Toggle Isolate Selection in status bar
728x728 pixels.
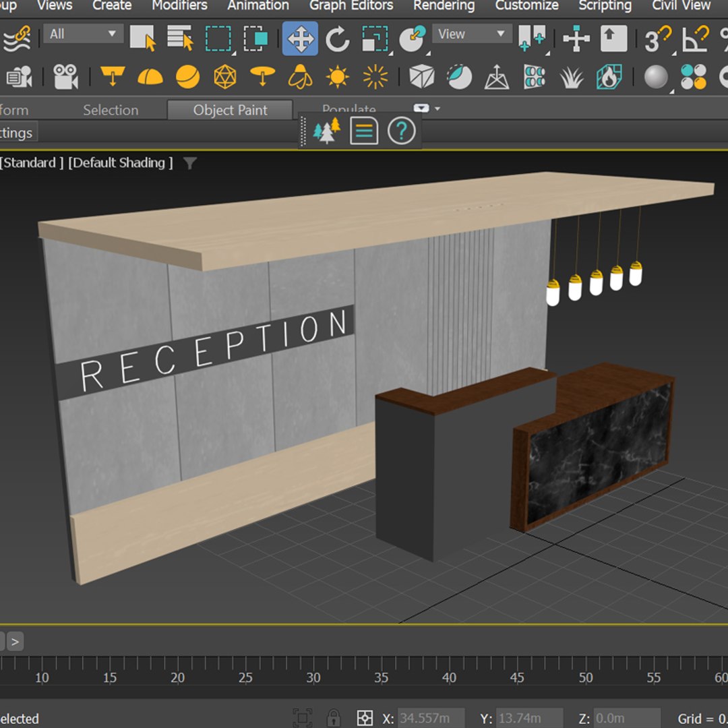(x=303, y=719)
